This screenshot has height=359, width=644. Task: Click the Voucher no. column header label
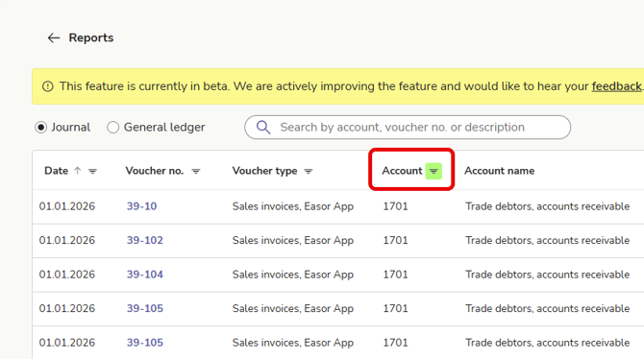tap(155, 171)
